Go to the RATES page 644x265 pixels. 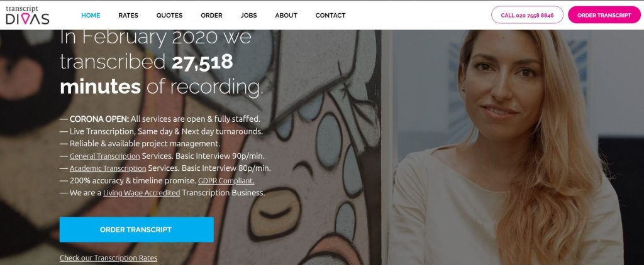pyautogui.click(x=128, y=16)
